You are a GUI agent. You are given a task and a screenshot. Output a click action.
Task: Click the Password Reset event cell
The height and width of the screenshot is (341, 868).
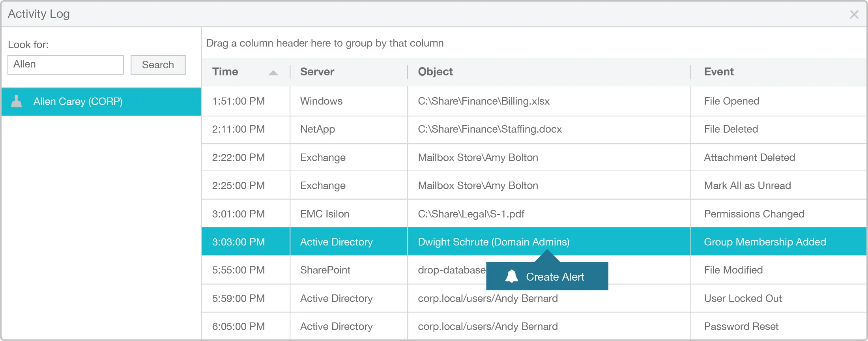click(x=779, y=326)
